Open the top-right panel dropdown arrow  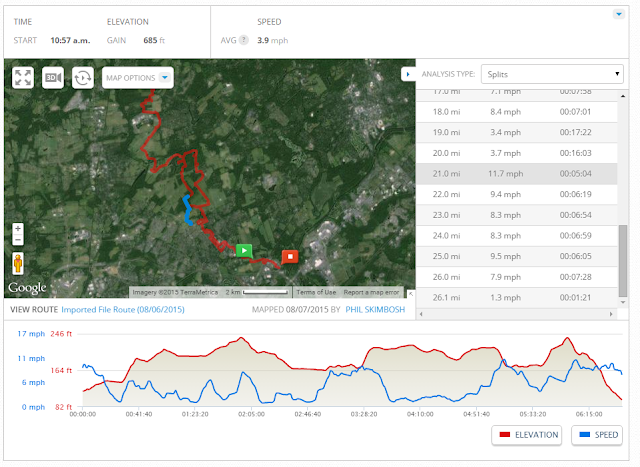tap(619, 14)
